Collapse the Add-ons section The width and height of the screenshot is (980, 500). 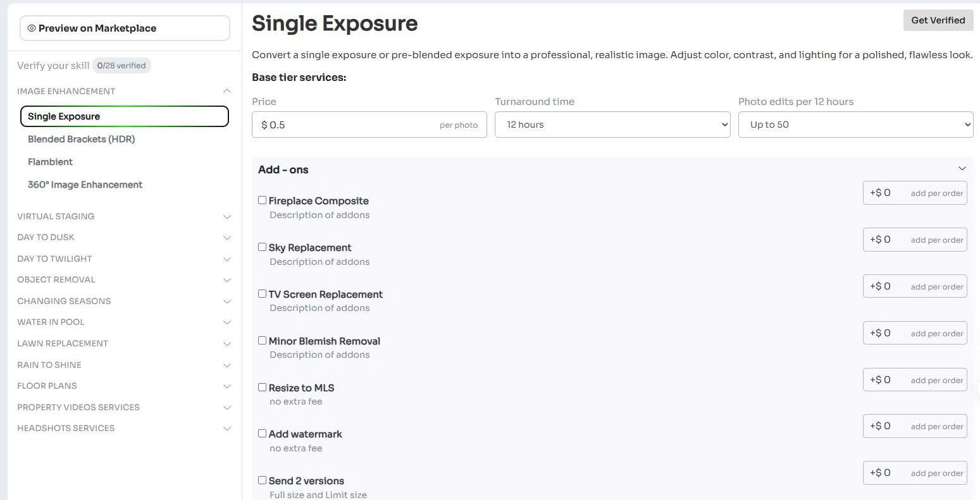tap(962, 168)
